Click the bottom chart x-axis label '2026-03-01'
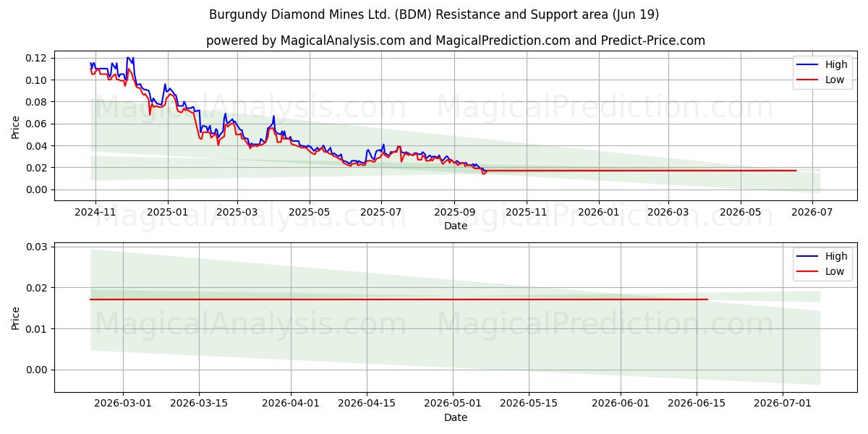Viewport: 868px width, 434px height. [x=123, y=405]
